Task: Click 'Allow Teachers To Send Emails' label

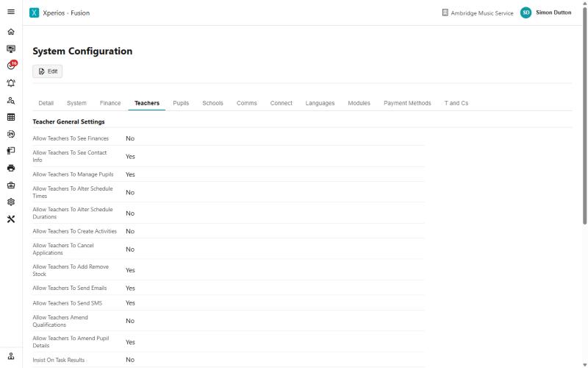Action: pyautogui.click(x=70, y=288)
